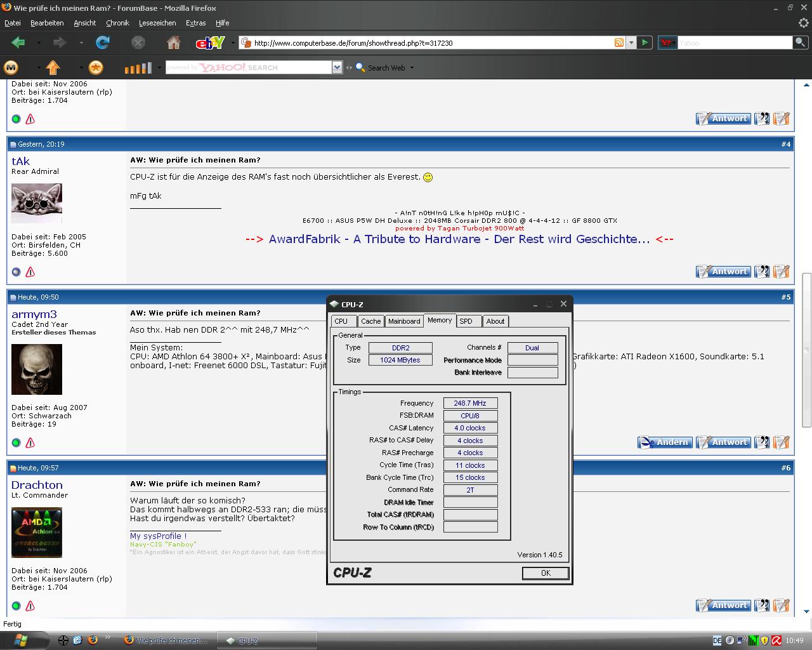This screenshot has width=812, height=650.
Task: Click the grey Stop loading icon
Action: pos(138,43)
